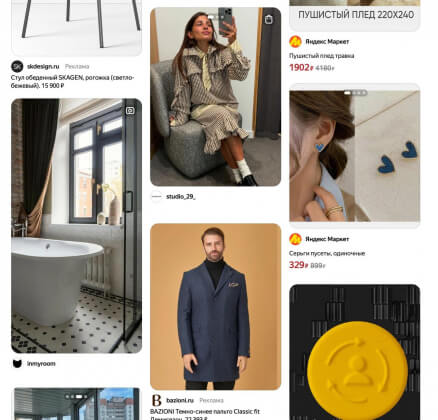Click the bazioni.ru B logo icon
The height and width of the screenshot is (420, 438).
(x=156, y=400)
